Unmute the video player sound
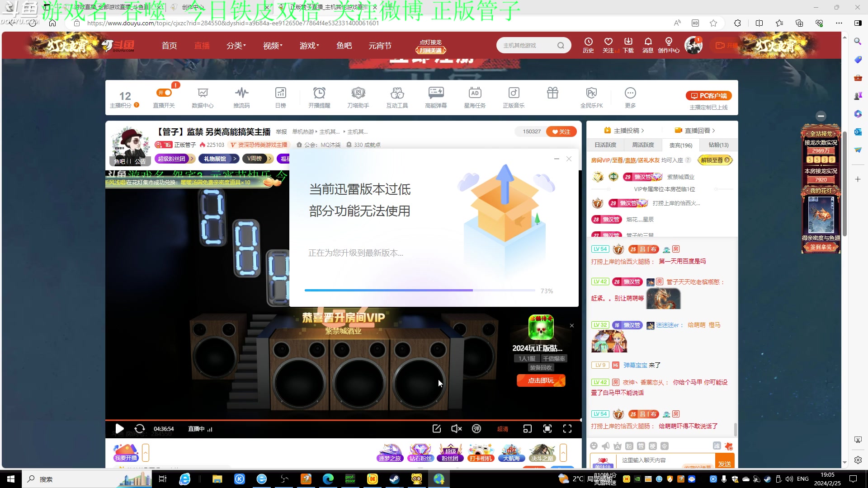 click(456, 428)
